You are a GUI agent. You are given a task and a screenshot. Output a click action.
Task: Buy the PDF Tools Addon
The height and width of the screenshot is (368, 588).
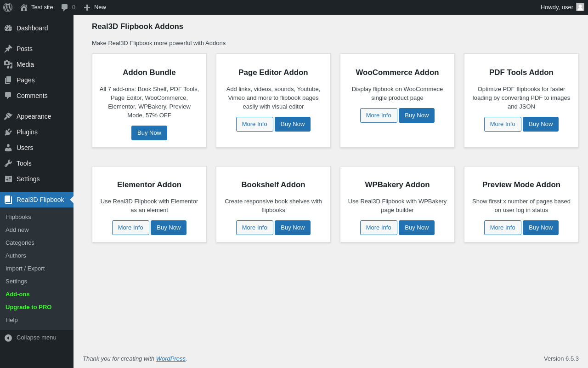[x=541, y=124]
